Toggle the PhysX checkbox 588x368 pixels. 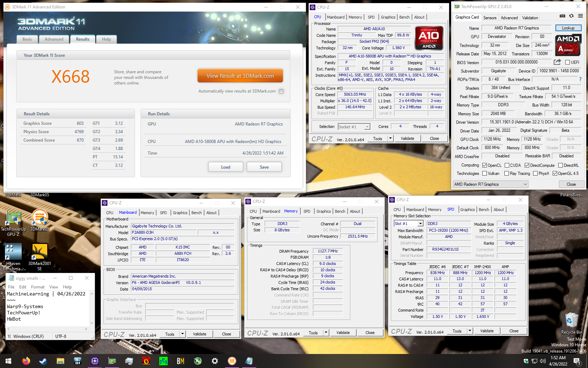click(x=535, y=173)
